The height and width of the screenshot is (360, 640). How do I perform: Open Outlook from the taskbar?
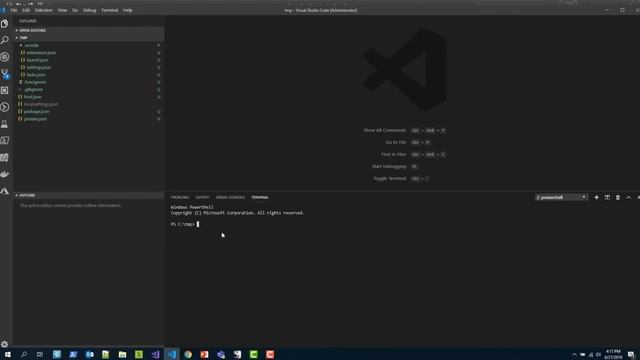click(89, 354)
